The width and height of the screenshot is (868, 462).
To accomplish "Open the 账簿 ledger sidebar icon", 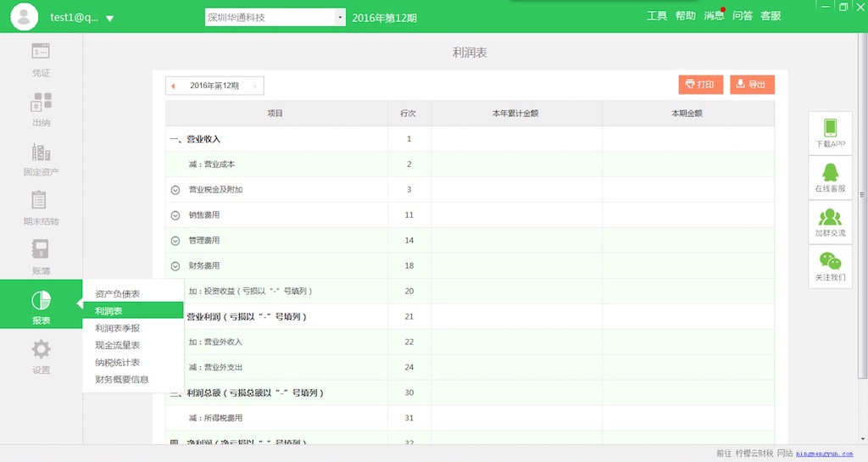I will coord(41,250).
